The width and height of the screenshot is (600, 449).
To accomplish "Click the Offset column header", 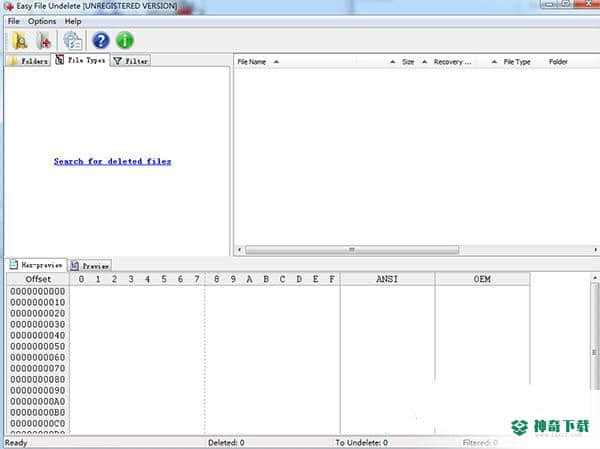I will pyautogui.click(x=38, y=279).
